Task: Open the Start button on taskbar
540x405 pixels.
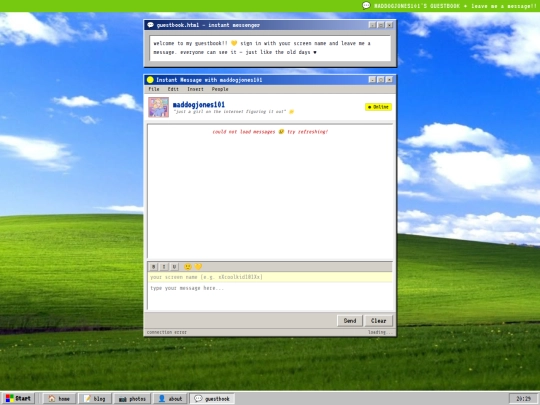Action: click(x=19, y=398)
